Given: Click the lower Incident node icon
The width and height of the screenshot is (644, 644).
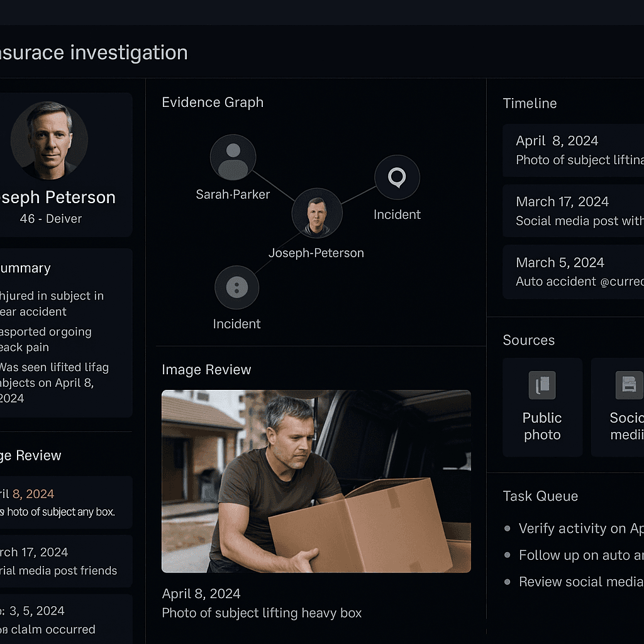Looking at the screenshot, I should point(236,287).
